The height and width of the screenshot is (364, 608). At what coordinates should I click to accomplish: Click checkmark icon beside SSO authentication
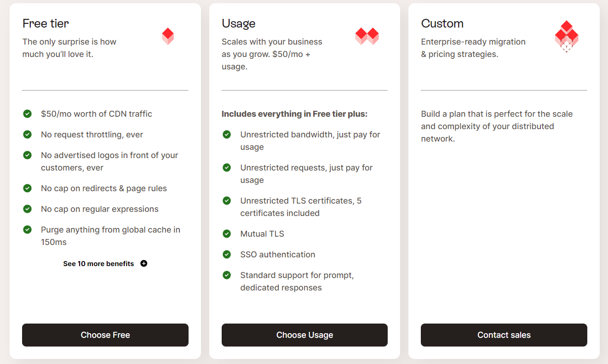coord(227,254)
